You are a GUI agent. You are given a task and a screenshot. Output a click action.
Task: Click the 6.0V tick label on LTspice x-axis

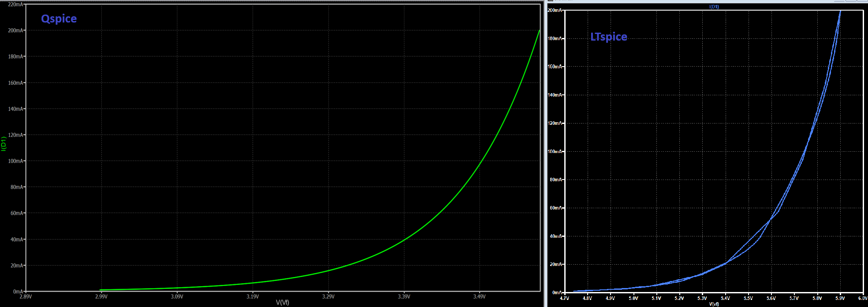[862, 298]
